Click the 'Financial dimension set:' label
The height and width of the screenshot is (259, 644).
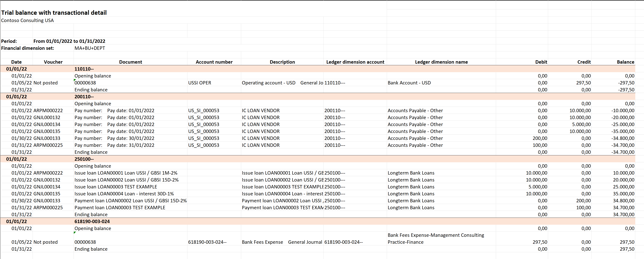click(28, 48)
